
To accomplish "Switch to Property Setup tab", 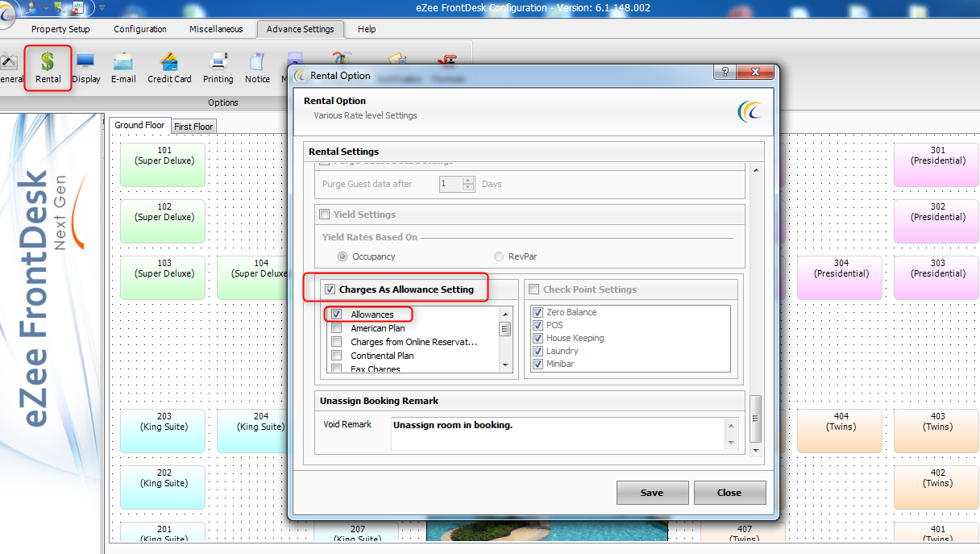I will click(60, 29).
